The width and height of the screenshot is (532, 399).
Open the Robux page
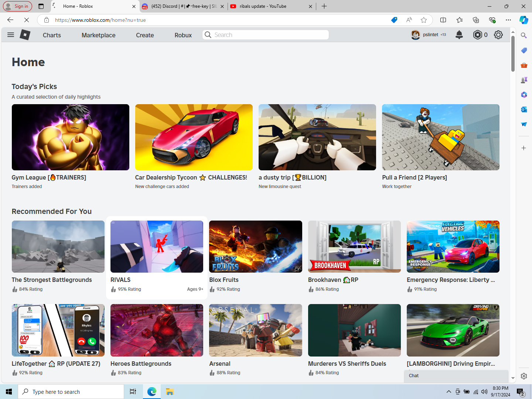tap(183, 35)
